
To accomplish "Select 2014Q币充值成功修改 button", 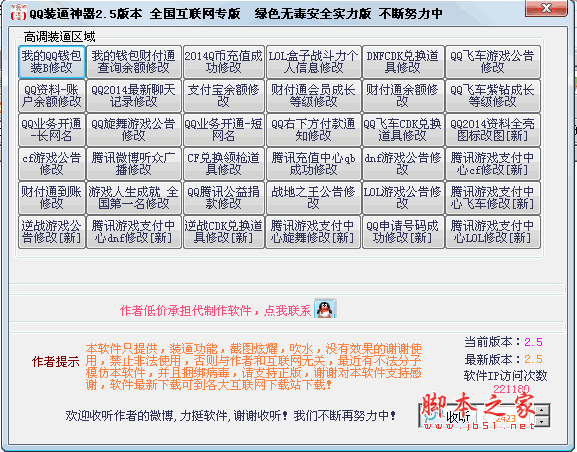I will tap(223, 62).
